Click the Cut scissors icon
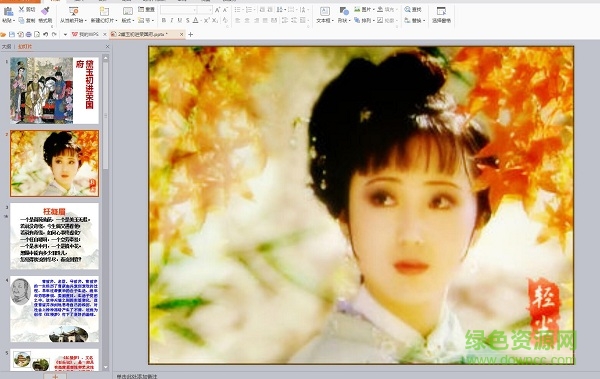Image resolution: width=600 pixels, height=379 pixels. point(21,9)
